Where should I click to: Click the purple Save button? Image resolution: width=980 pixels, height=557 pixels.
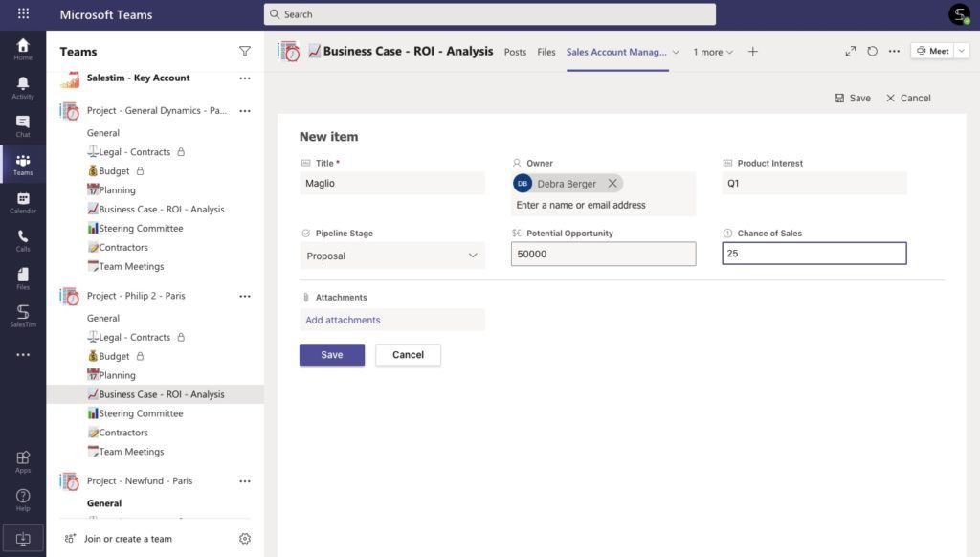click(x=332, y=354)
